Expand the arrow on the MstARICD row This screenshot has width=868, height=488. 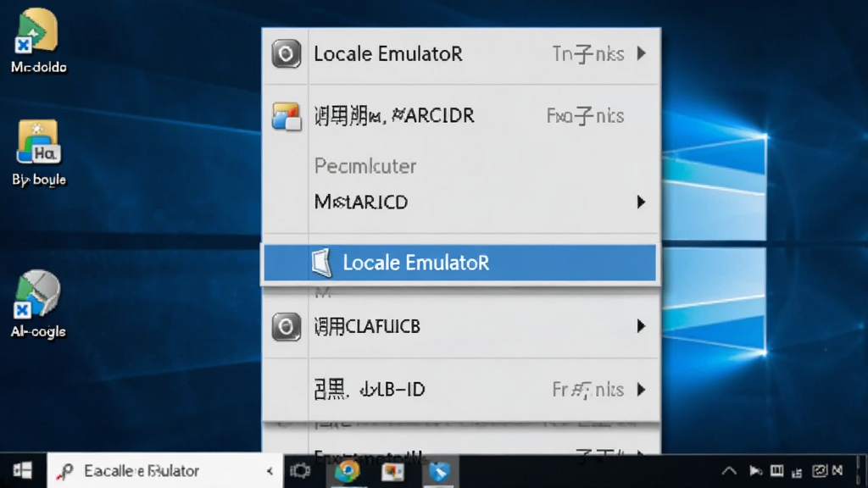pyautogui.click(x=641, y=202)
